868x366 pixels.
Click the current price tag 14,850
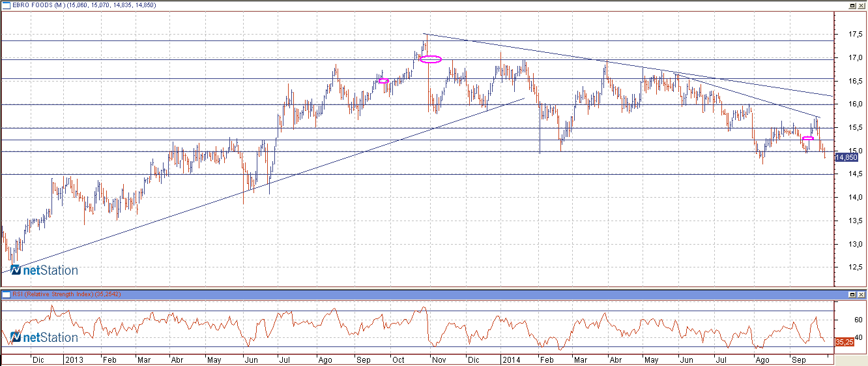tap(845, 157)
